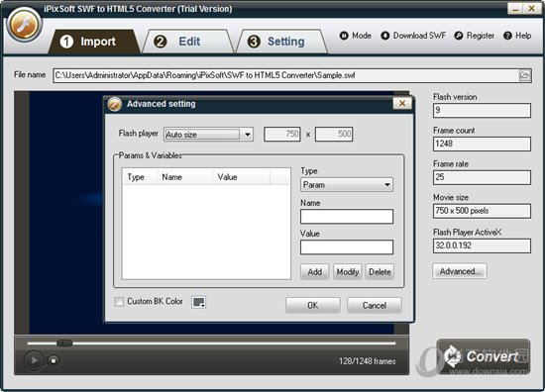Image resolution: width=545 pixels, height=392 pixels.
Task: Switch to the Import tab
Action: point(94,42)
